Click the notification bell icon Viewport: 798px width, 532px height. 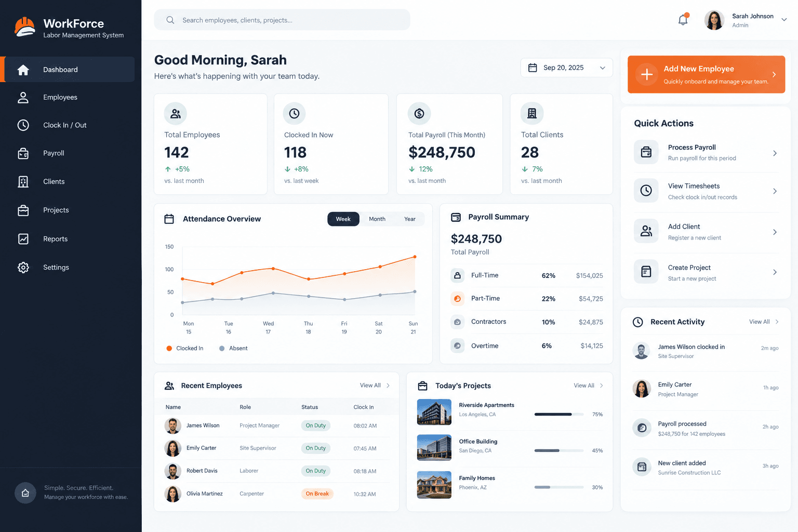point(683,20)
